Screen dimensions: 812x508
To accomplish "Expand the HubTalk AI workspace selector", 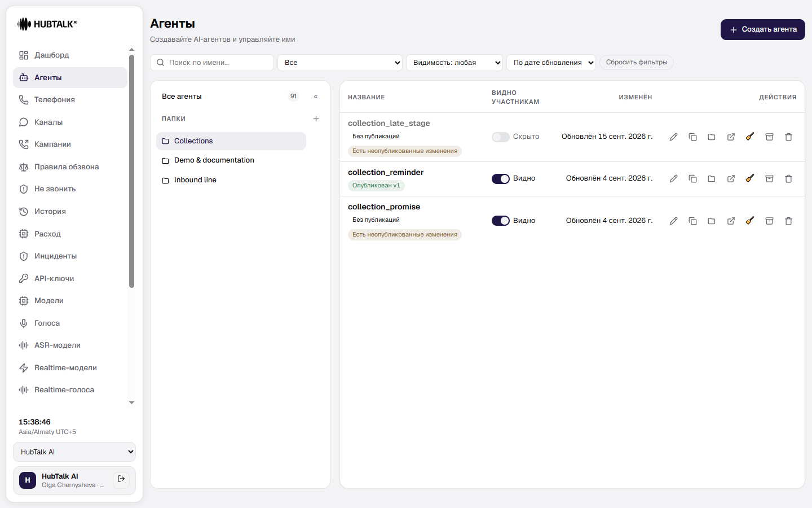I will (x=74, y=452).
